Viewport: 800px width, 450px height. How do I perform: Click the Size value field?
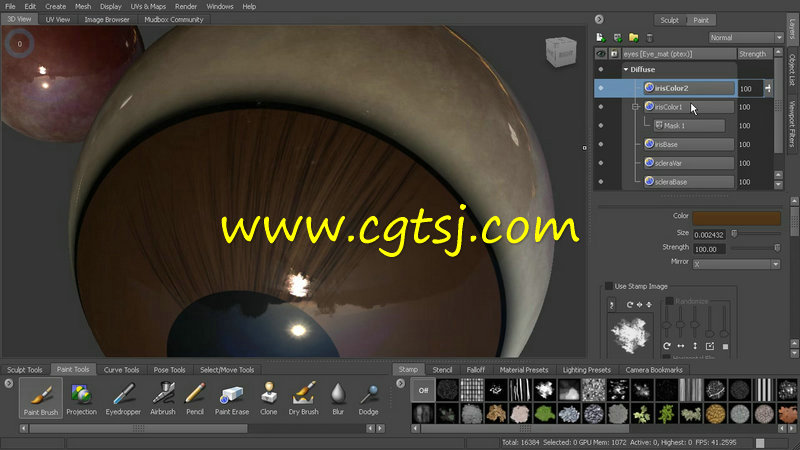(x=709, y=235)
